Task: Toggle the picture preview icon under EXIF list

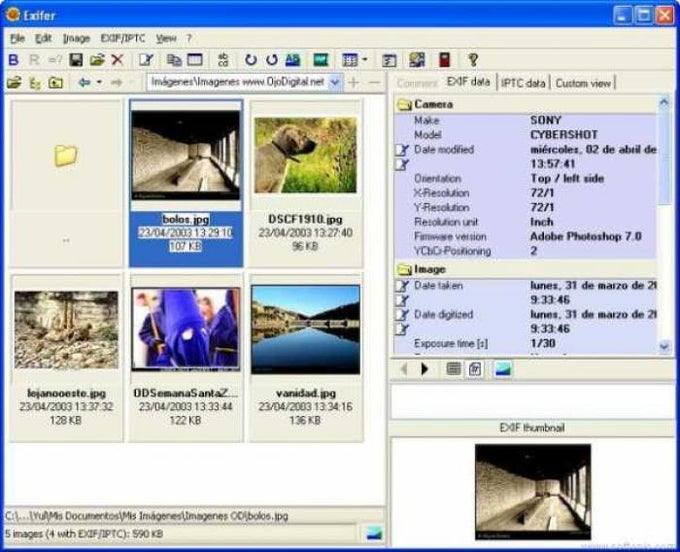Action: click(x=502, y=369)
